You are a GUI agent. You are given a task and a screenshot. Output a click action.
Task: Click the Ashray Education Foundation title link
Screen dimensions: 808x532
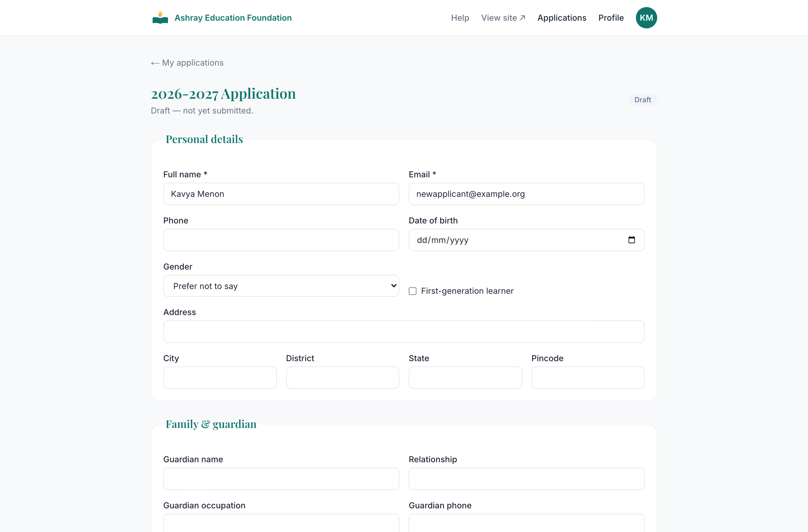(233, 18)
